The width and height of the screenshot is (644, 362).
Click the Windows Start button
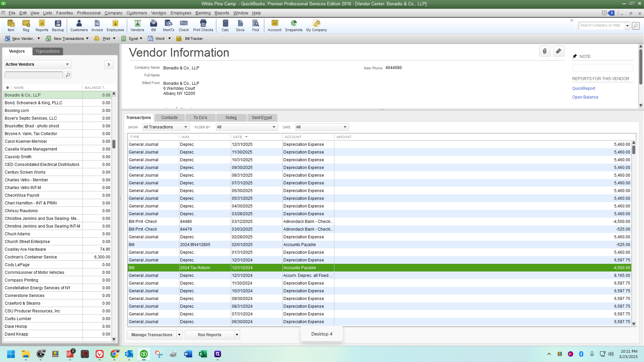tap(11, 354)
